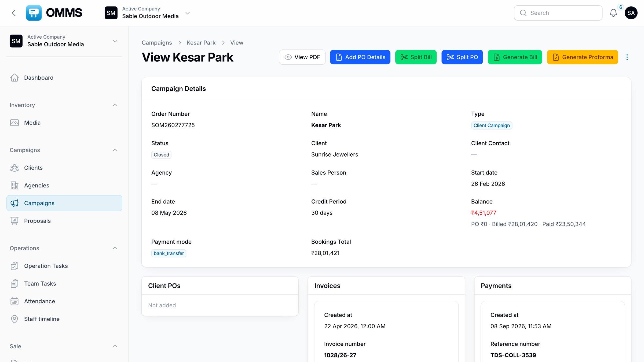Collapse the Sale section
Viewport: 644px width, 362px height.
(115, 346)
